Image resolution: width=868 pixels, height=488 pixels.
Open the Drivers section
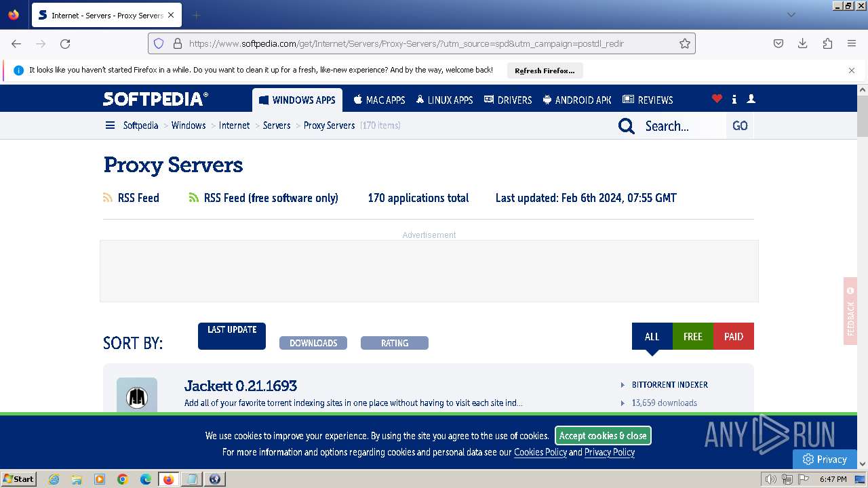pos(507,100)
